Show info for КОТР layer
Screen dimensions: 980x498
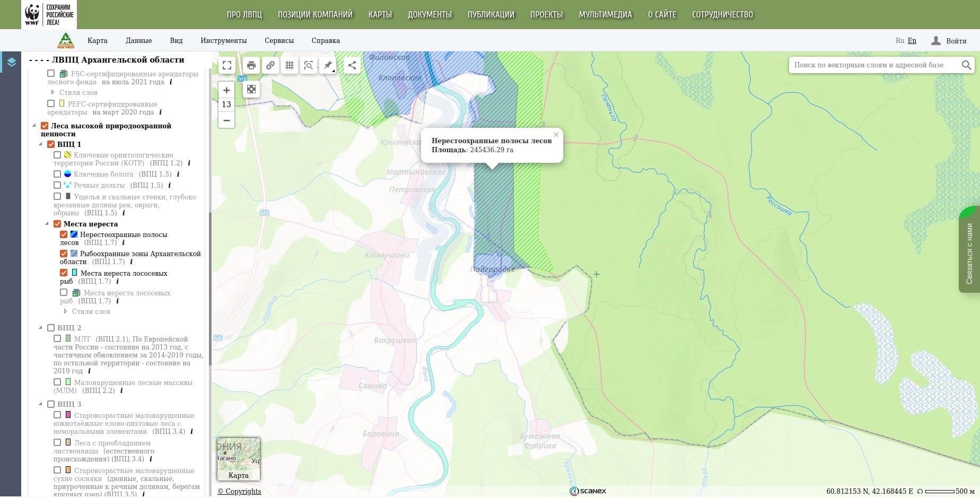189,163
